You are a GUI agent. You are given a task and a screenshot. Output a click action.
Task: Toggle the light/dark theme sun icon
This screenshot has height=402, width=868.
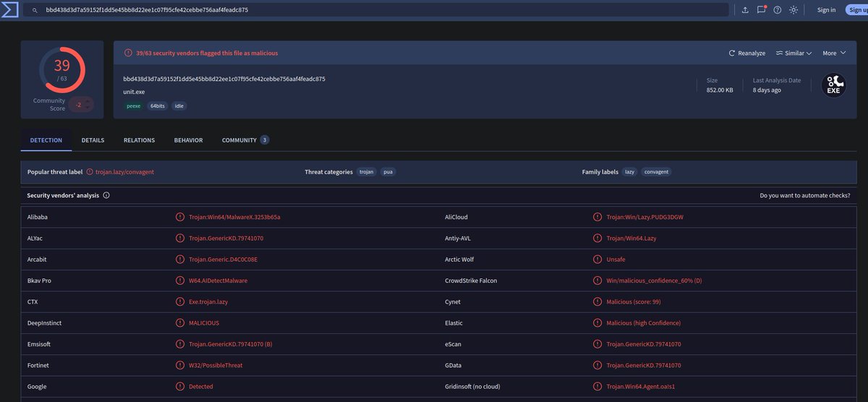[x=793, y=10]
